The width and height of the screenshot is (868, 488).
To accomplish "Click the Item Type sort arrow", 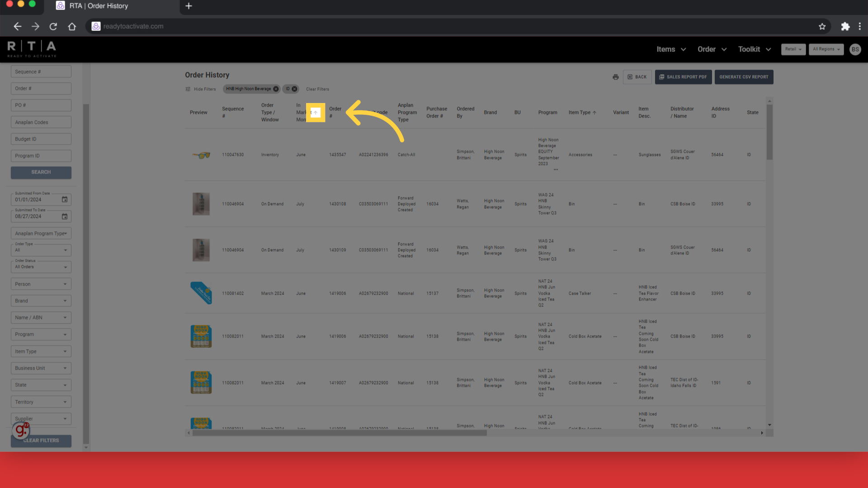I will coord(594,113).
